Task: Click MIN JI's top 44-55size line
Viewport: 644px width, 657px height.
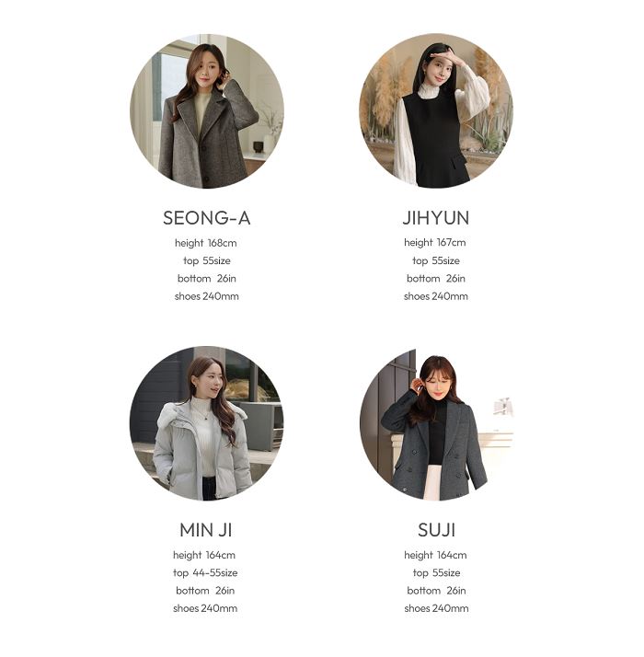Action: tap(205, 572)
